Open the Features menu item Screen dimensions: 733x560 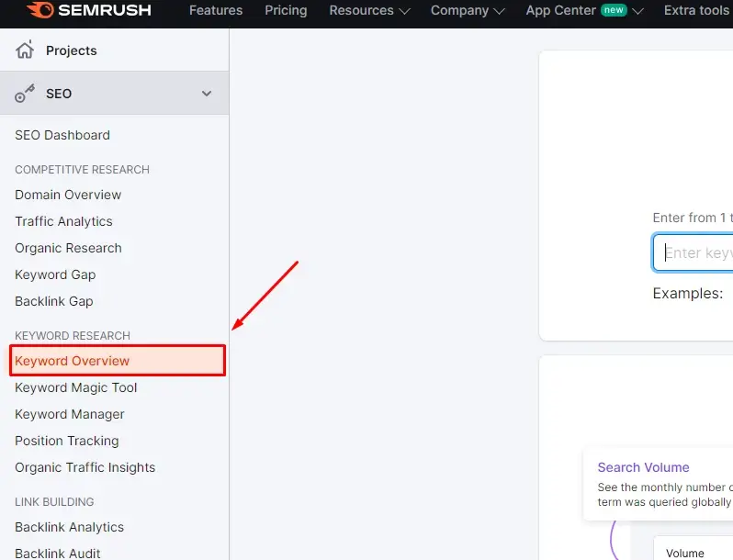click(x=216, y=10)
